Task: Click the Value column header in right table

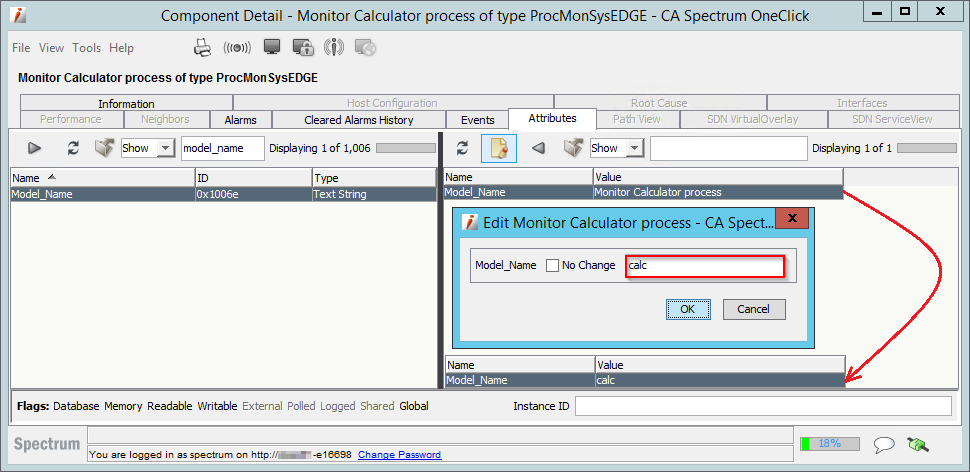Action: click(718, 178)
